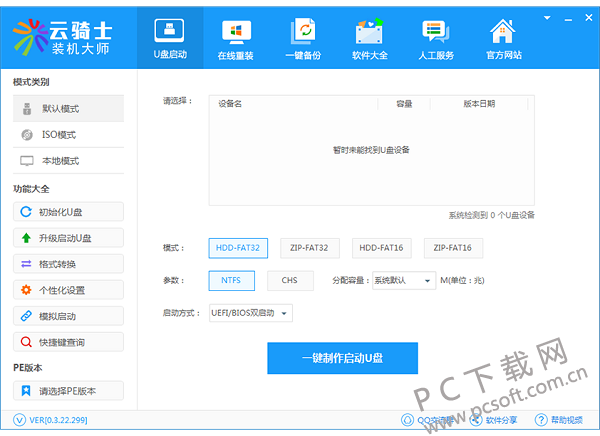Click the 格式转换 button label
The height and width of the screenshot is (436, 600).
[x=57, y=264]
